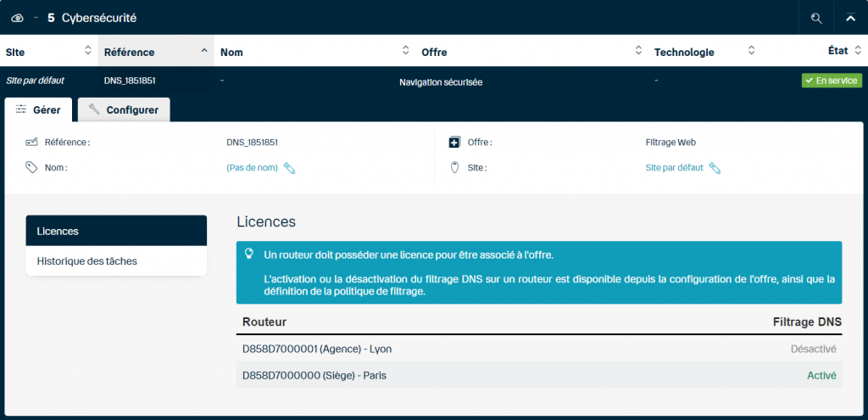The width and height of the screenshot is (868, 420).
Task: Click the Référence icon in details
Action: click(x=31, y=143)
